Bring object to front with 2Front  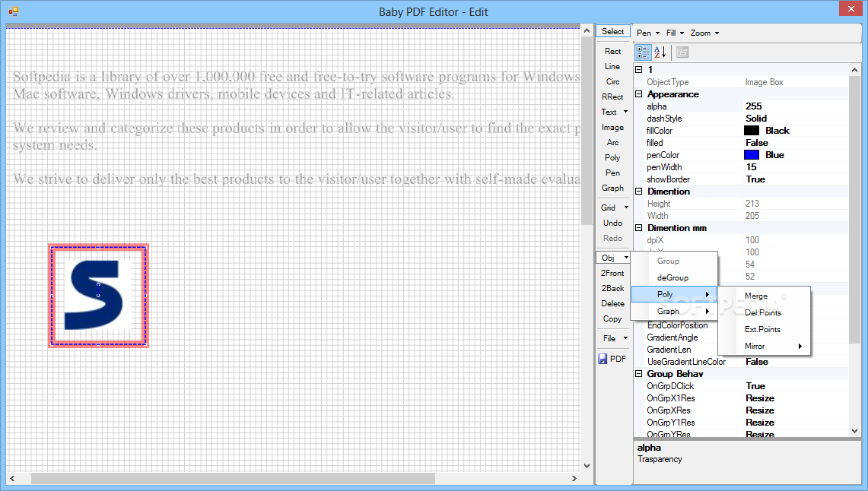point(613,273)
